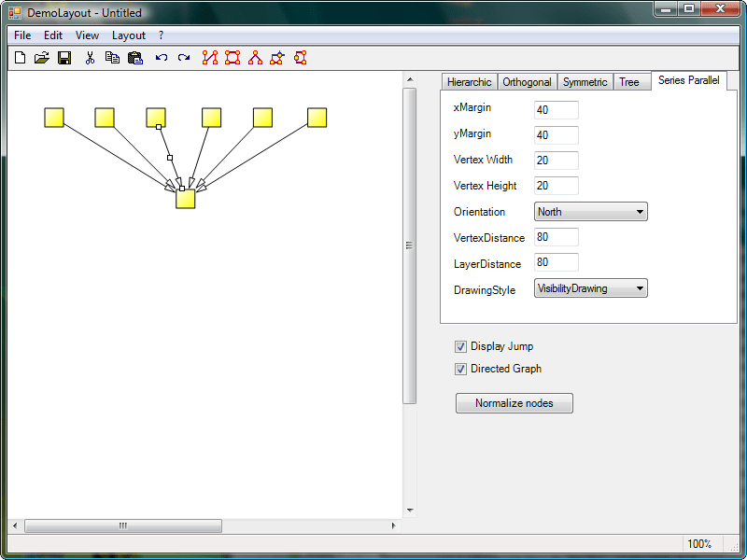Click the xMargin input field
Viewport: 747px width, 560px height.
tap(556, 110)
